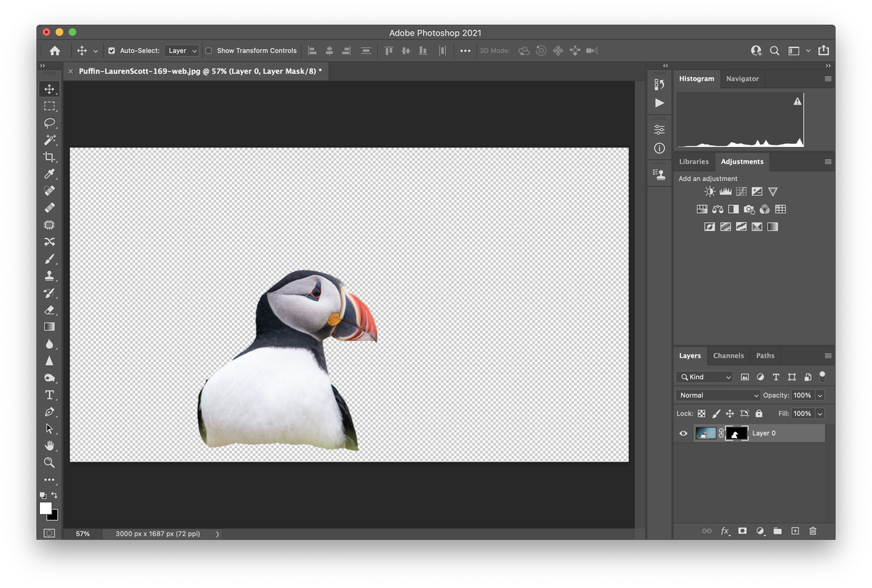
Task: Open the Histogram panel tab
Action: (x=696, y=78)
